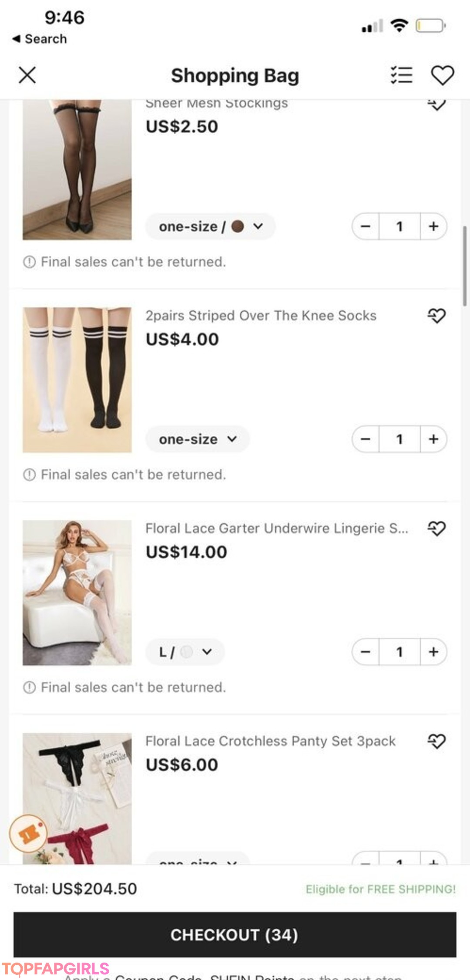Decrease quantity of Sheer Mesh Stockings
This screenshot has width=470, height=980.
tap(366, 226)
